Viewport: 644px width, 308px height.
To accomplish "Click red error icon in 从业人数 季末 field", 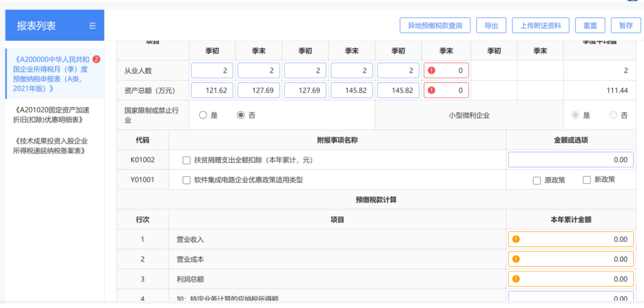I will (x=432, y=70).
